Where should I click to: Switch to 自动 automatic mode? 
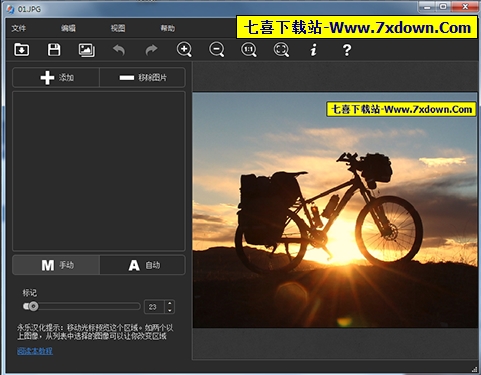click(x=142, y=265)
